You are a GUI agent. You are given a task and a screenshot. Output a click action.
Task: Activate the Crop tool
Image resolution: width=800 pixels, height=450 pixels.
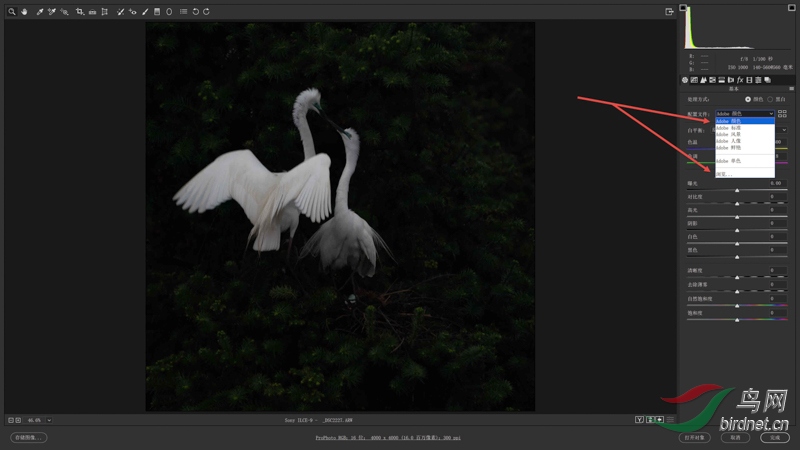80,11
